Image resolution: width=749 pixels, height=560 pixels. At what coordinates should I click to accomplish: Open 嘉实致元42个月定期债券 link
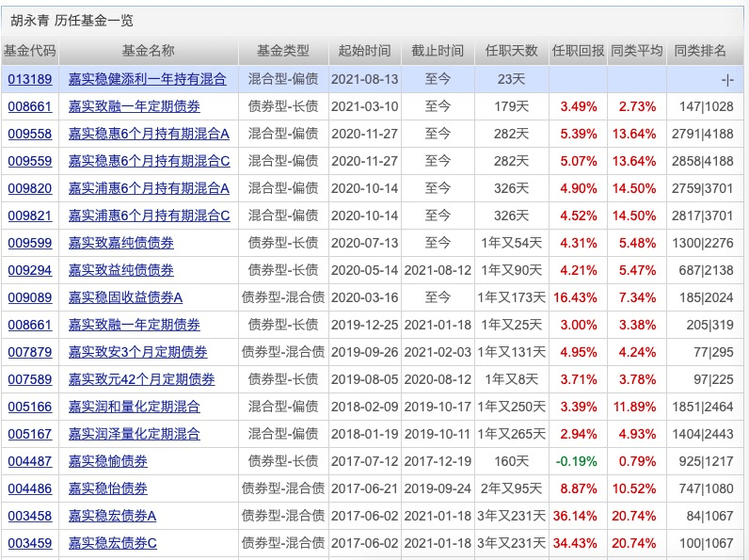(141, 379)
